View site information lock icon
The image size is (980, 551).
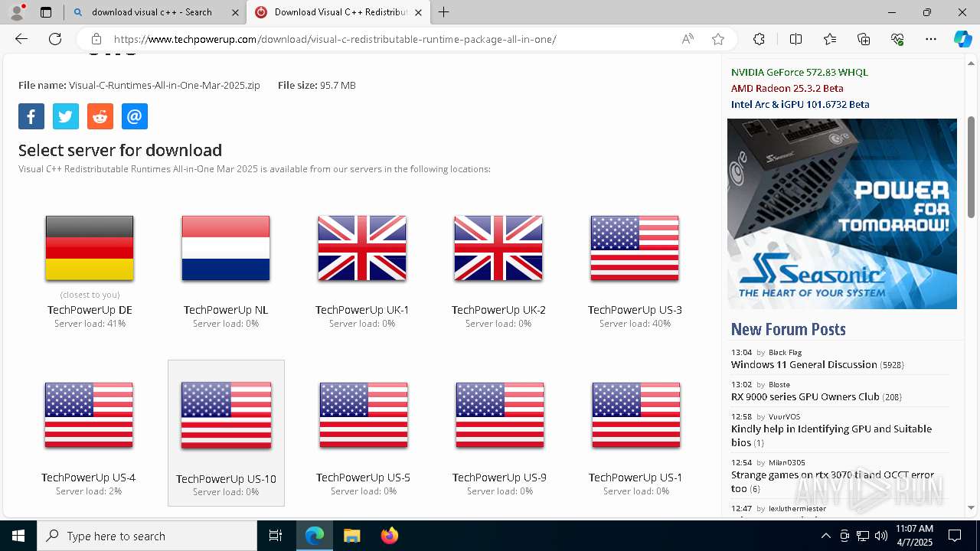coord(96,39)
